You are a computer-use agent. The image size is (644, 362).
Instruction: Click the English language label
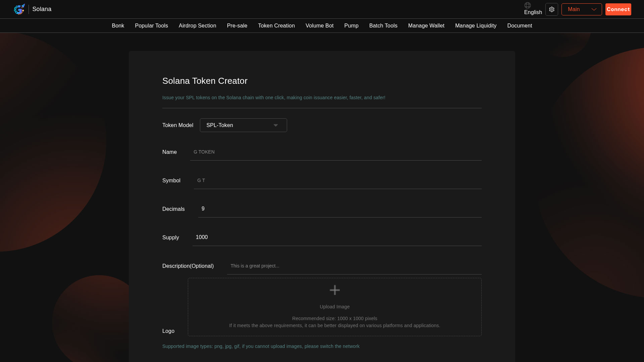pos(533,12)
